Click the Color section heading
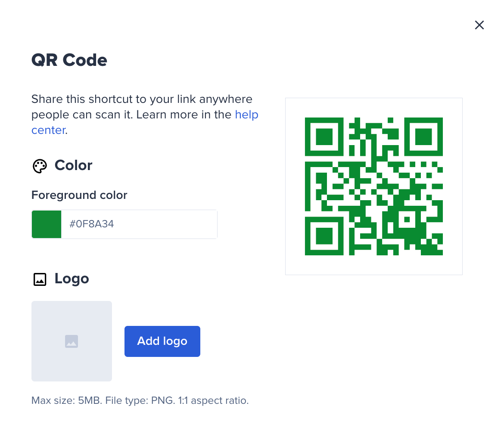504x440 pixels. pyautogui.click(x=73, y=165)
